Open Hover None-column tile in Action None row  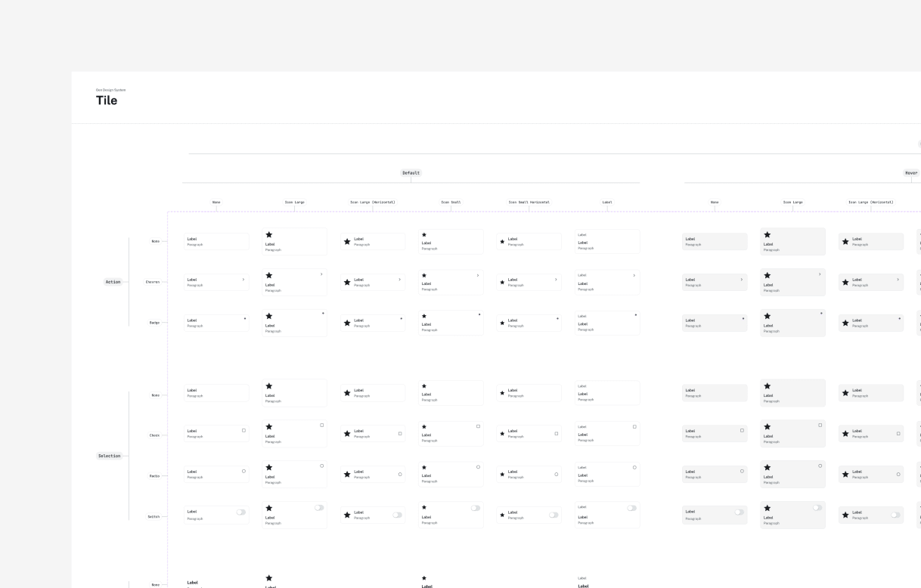point(715,242)
